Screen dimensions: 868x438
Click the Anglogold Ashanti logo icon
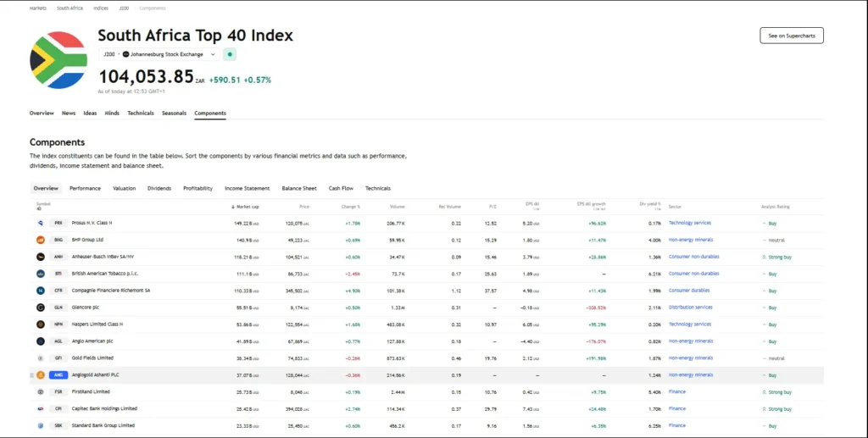[41, 375]
